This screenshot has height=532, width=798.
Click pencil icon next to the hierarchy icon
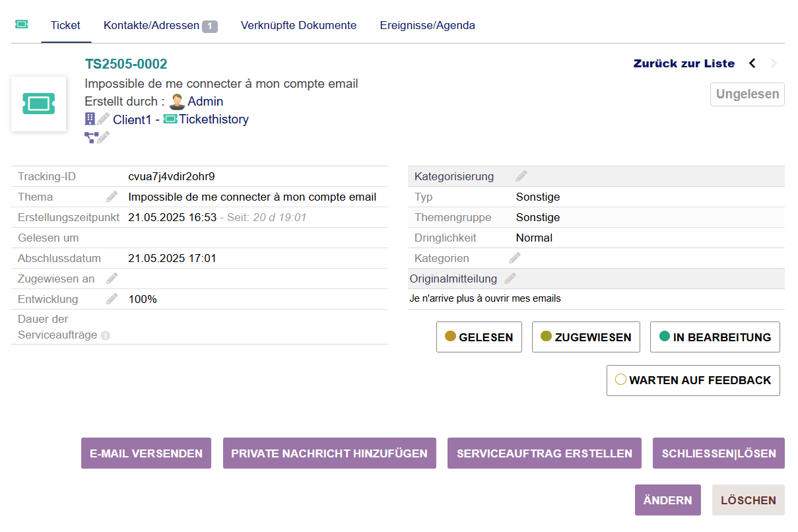click(104, 137)
